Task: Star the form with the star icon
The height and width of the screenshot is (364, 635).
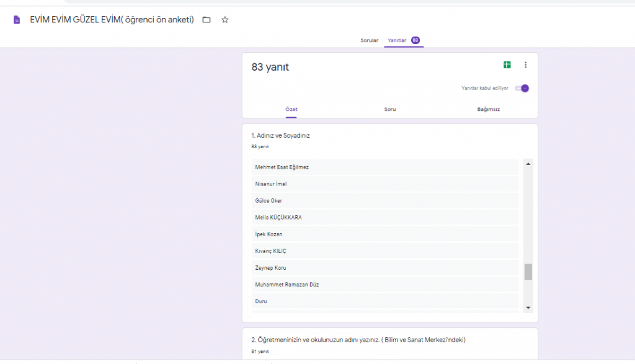Action: tap(225, 20)
